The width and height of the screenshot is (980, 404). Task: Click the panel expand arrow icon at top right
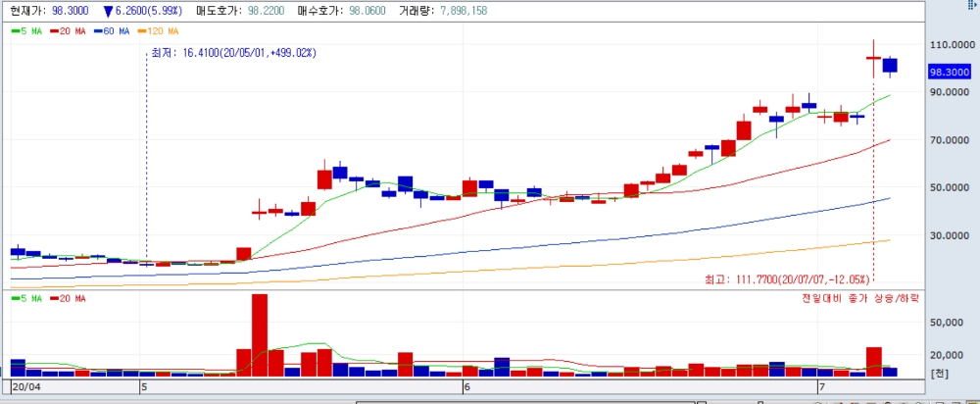point(971,5)
